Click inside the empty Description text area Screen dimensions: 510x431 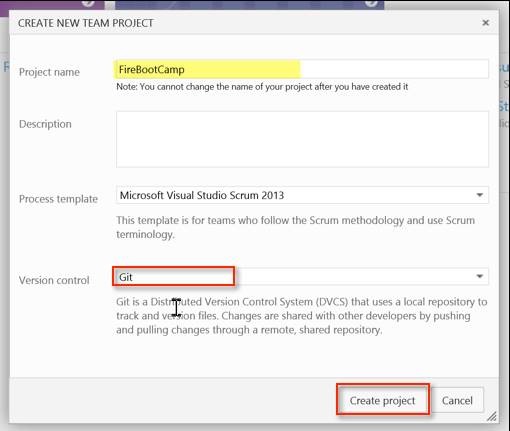click(302, 139)
